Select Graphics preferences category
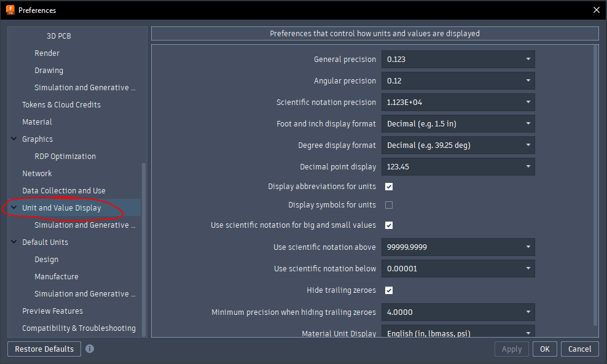 coord(37,139)
